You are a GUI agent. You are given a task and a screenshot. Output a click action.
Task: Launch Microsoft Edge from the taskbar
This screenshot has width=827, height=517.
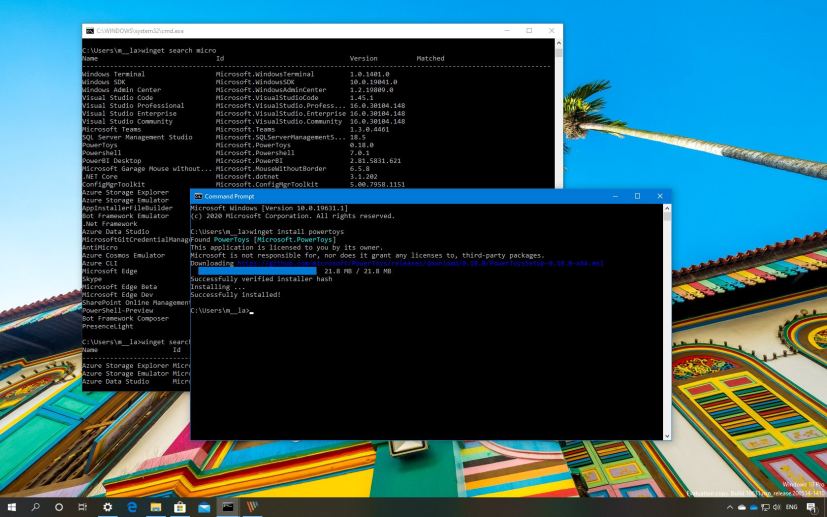(132, 508)
